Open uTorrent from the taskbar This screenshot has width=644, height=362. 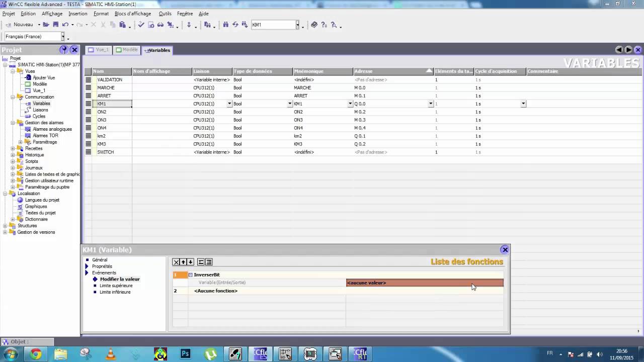coord(211,354)
